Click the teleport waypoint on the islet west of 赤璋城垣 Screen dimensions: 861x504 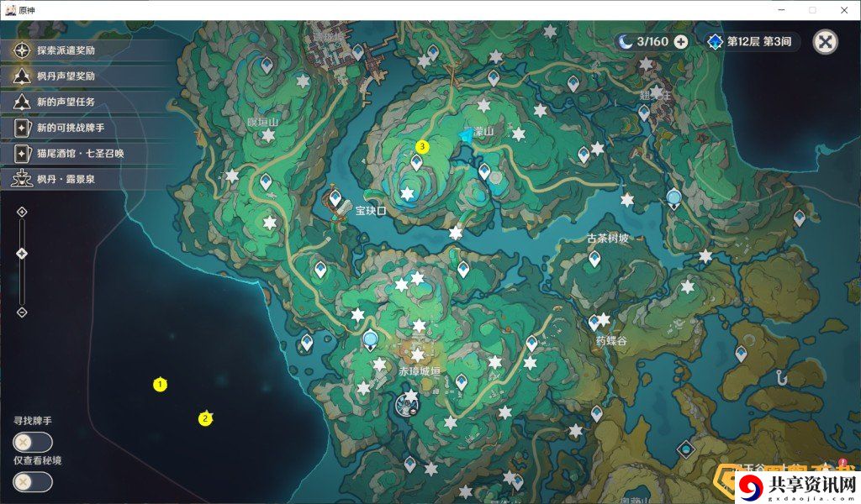306,343
